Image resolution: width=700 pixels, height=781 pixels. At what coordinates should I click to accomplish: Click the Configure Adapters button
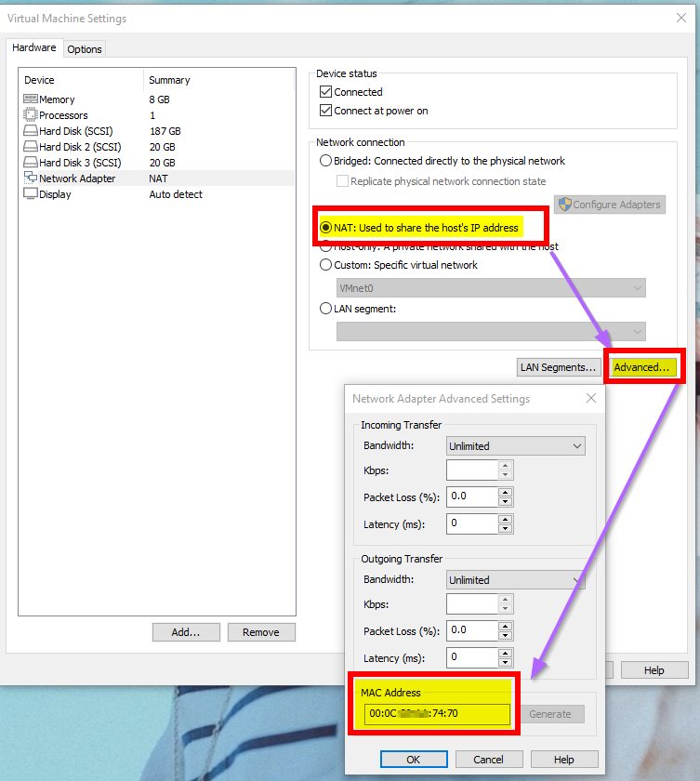610,205
